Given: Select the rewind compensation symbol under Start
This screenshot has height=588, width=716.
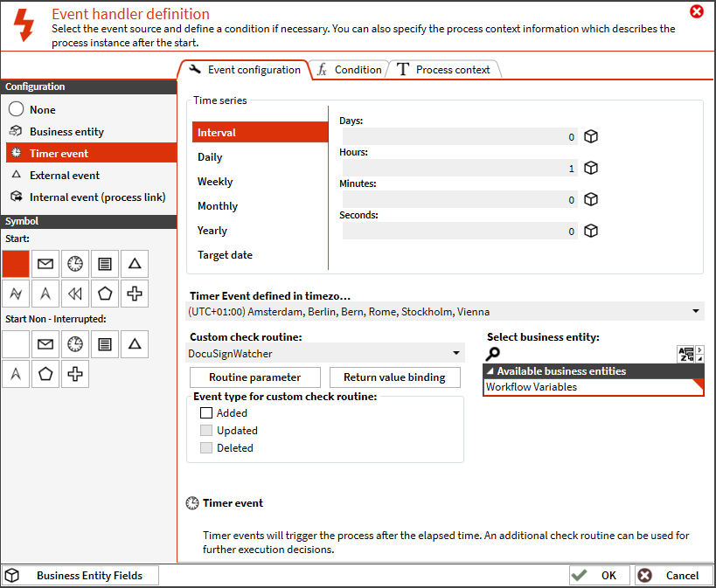Looking at the screenshot, I should coord(75,293).
